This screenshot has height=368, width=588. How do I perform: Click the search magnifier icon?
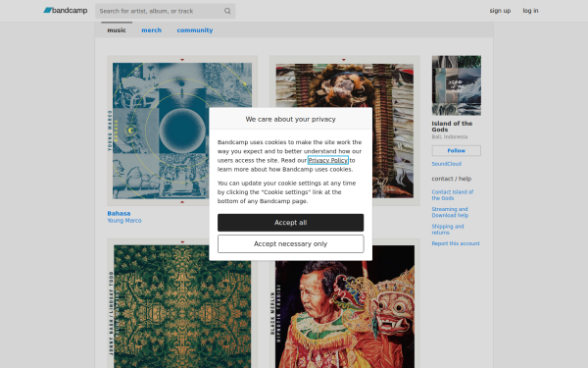(227, 11)
